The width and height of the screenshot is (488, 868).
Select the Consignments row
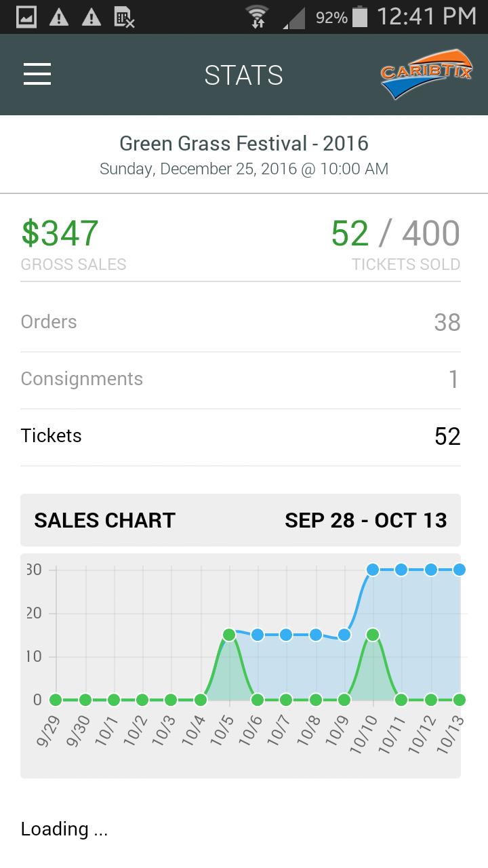241,379
